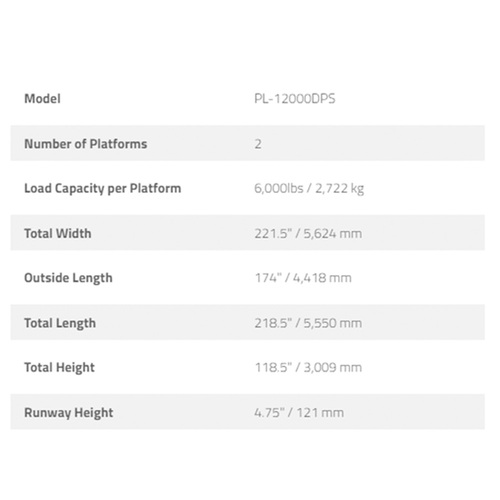The image size is (500, 500).
Task: Click the Total Length label
Action: coord(60,323)
